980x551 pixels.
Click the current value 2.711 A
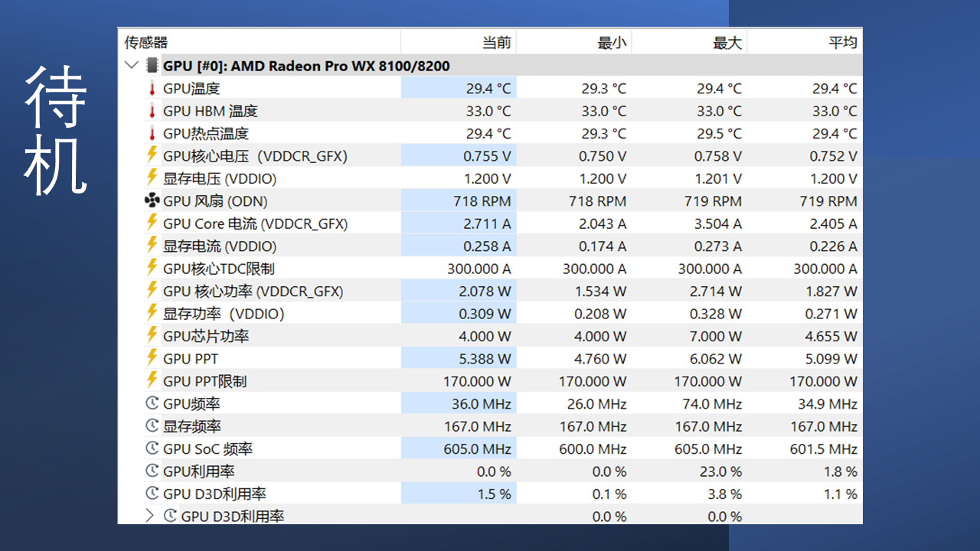pos(487,223)
